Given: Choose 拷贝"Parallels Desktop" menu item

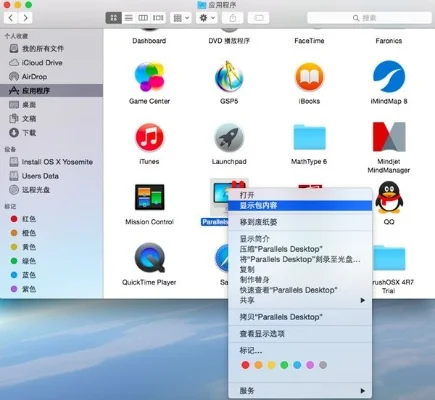Looking at the screenshot, I should click(x=300, y=317).
